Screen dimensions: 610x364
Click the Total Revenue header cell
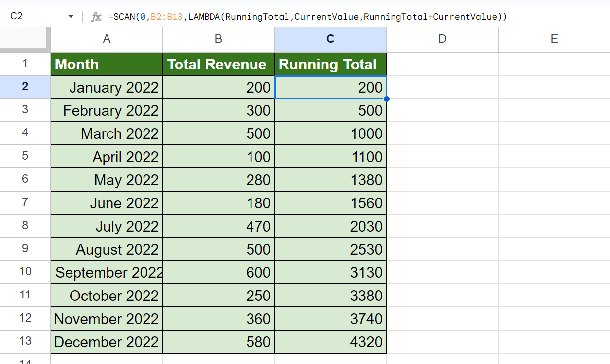218,64
